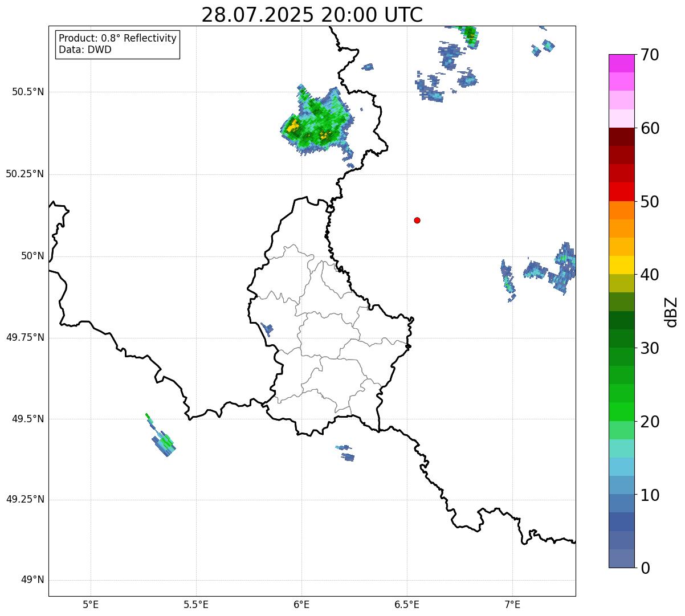The width and height of the screenshot is (685, 616).
Task: Click the 6.5°E longitude label
Action: click(x=407, y=604)
